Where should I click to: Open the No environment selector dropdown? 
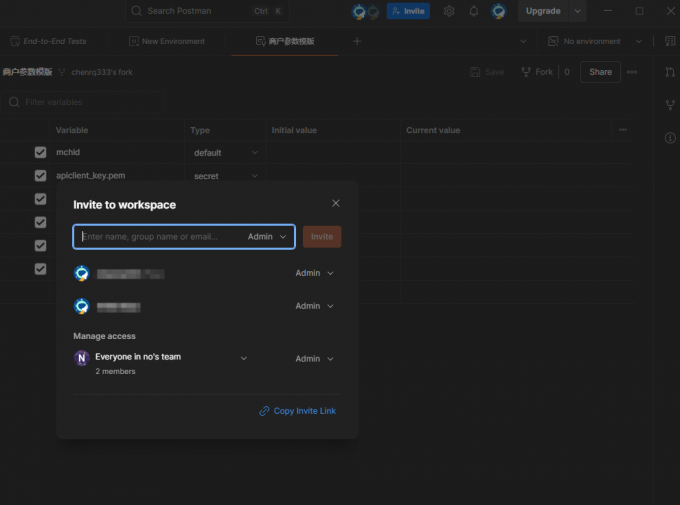tap(595, 41)
